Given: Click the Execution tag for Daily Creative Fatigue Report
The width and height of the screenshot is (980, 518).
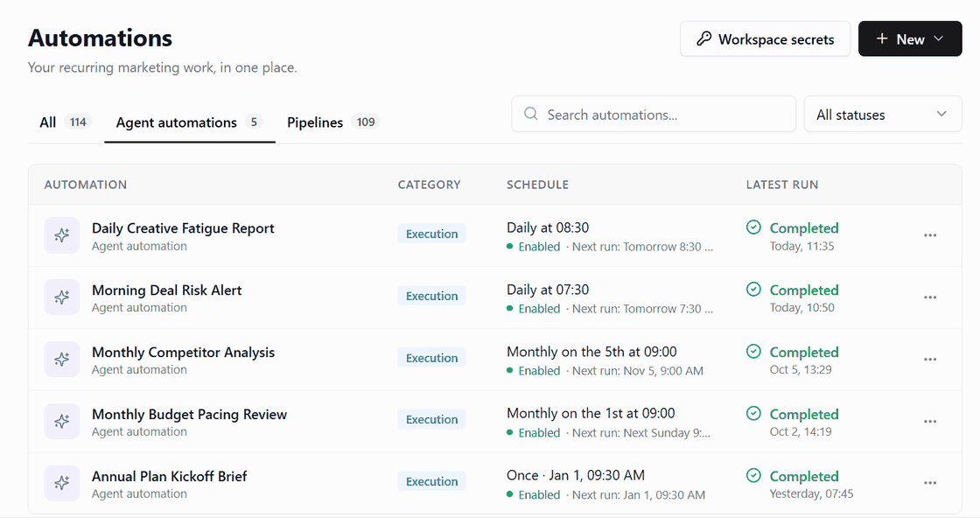Looking at the screenshot, I should (432, 234).
